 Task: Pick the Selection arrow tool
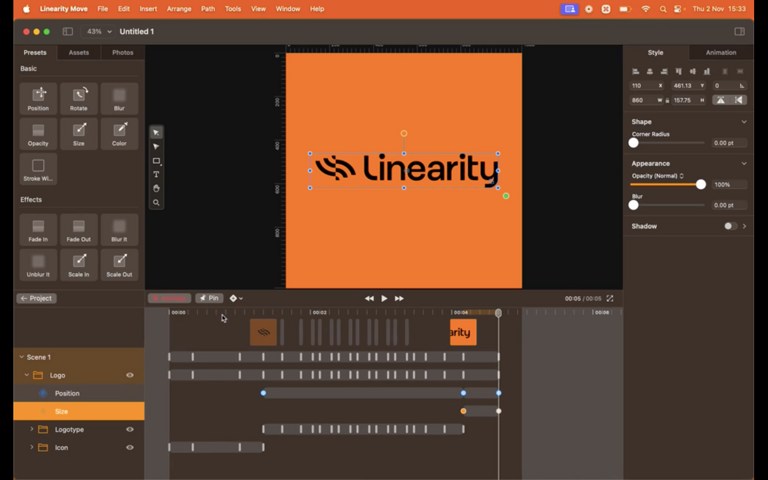156,133
